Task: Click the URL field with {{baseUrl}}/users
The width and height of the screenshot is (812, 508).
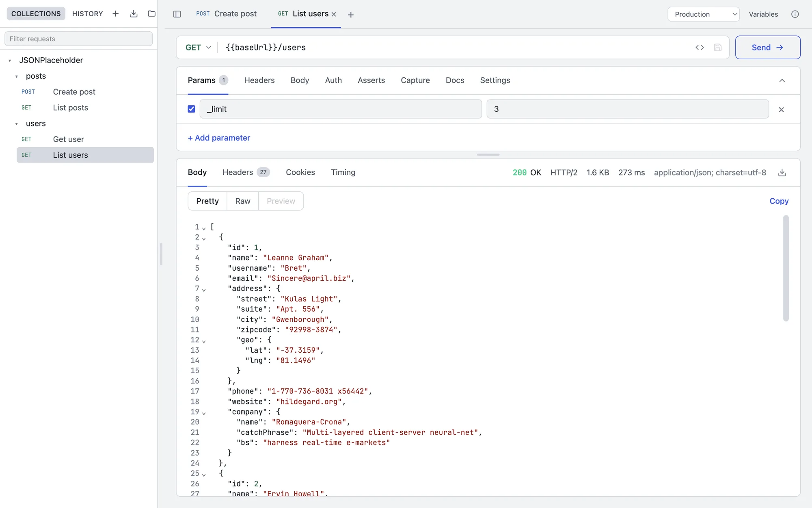Action: [455, 48]
